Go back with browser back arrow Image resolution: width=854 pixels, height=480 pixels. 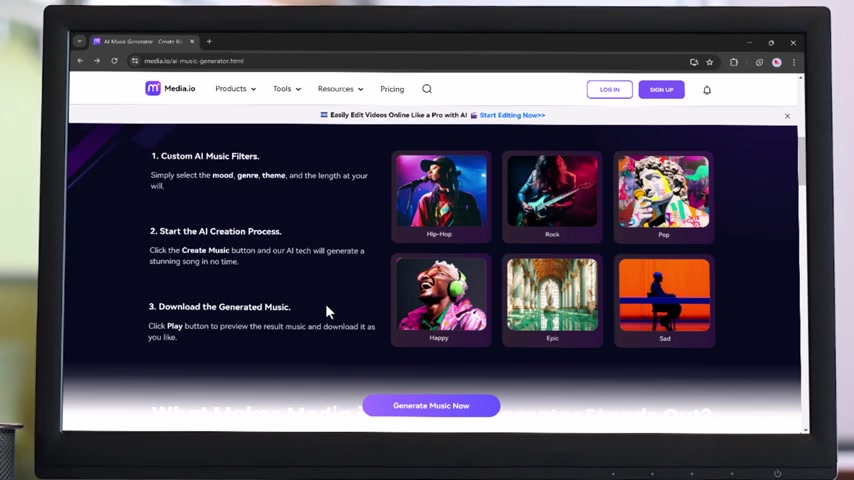[x=80, y=61]
